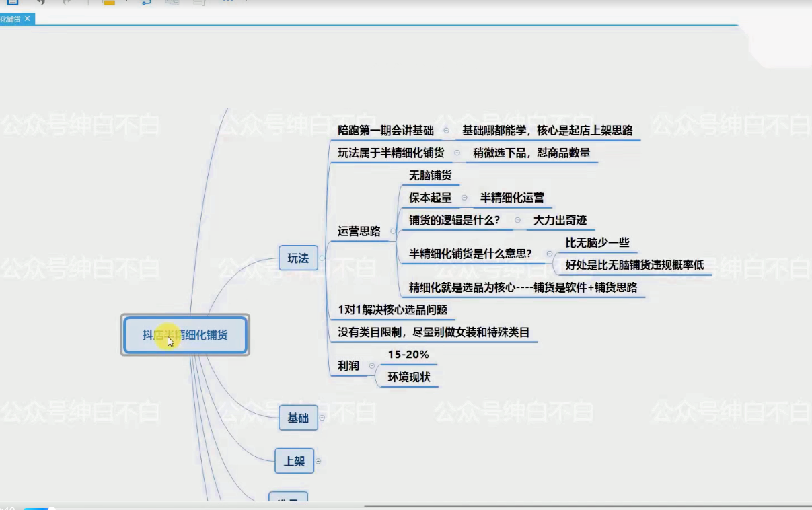Select the 无脑铺货 topic
The image size is (812, 510).
pyautogui.click(x=430, y=176)
